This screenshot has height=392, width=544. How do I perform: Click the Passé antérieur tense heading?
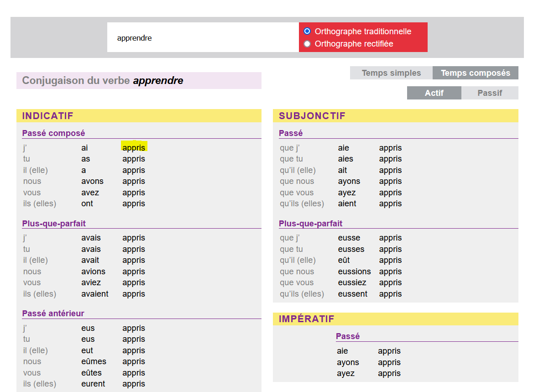[x=53, y=314]
